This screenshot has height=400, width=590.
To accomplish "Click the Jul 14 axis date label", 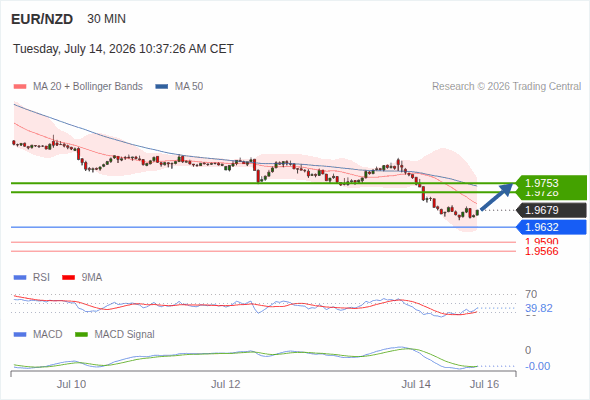I will tap(416, 384).
